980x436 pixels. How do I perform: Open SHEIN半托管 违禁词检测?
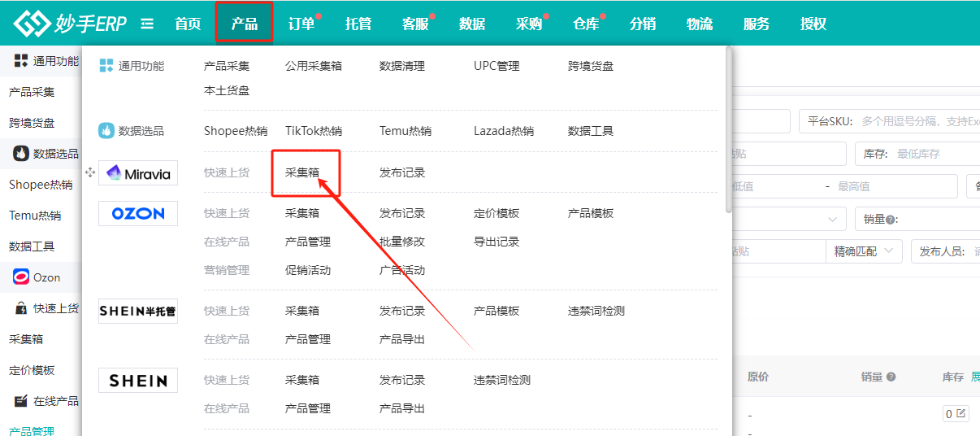pos(596,311)
